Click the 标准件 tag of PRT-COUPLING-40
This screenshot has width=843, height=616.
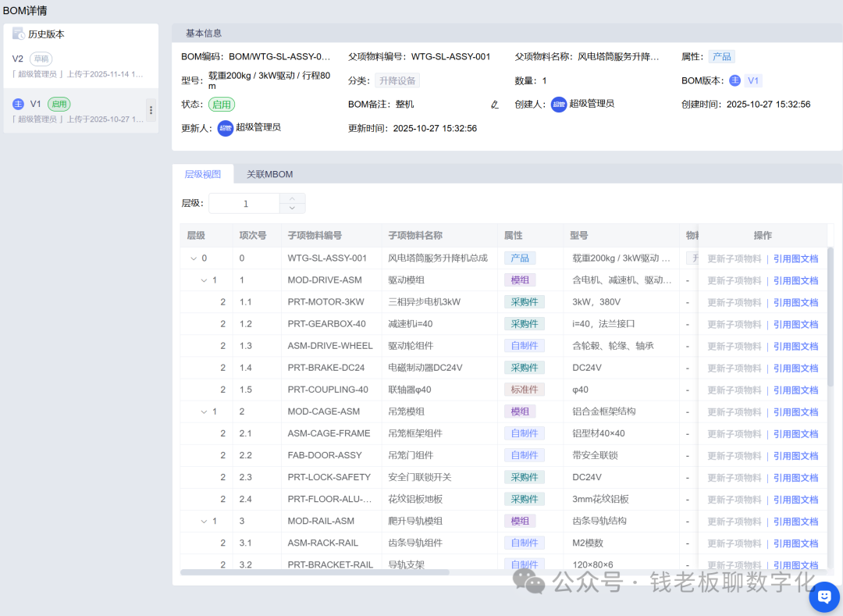point(525,390)
